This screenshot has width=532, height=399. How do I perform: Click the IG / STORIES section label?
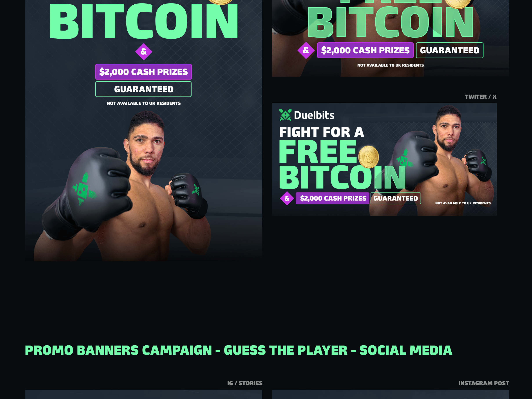[245, 383]
